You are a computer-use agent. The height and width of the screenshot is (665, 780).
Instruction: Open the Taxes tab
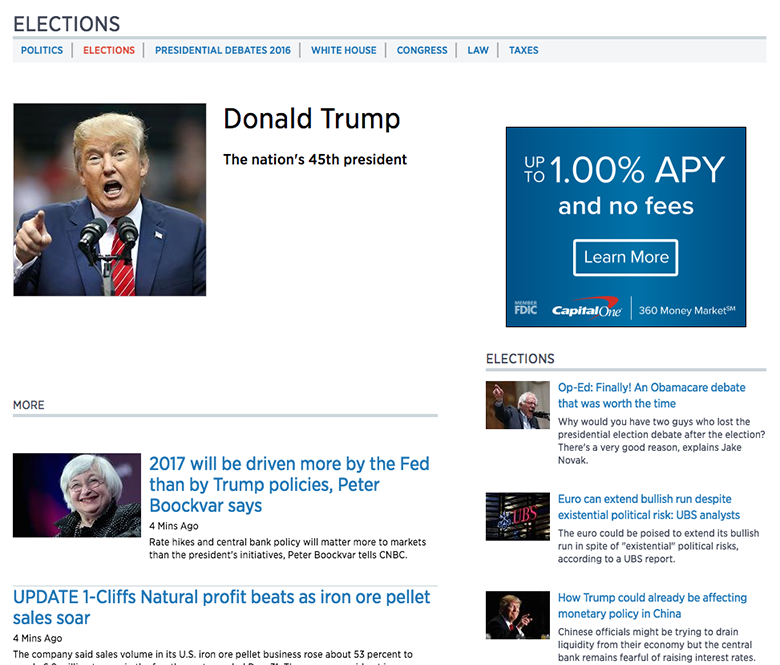[x=523, y=50]
